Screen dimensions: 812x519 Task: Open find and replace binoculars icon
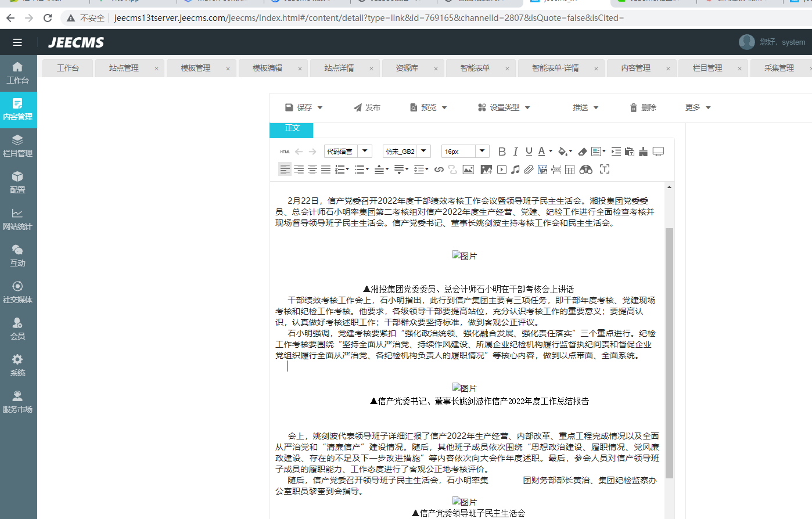click(x=585, y=170)
